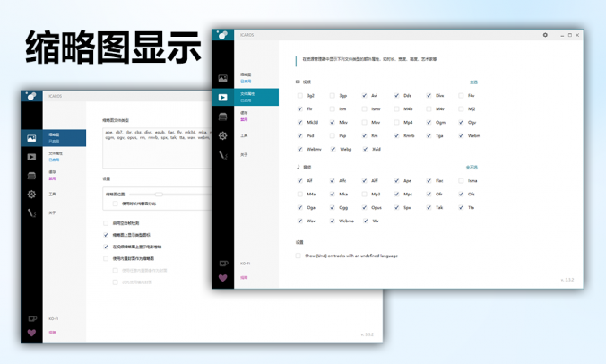Uncheck the Webm checkbox
This screenshot has height=364, width=606.
461,135
